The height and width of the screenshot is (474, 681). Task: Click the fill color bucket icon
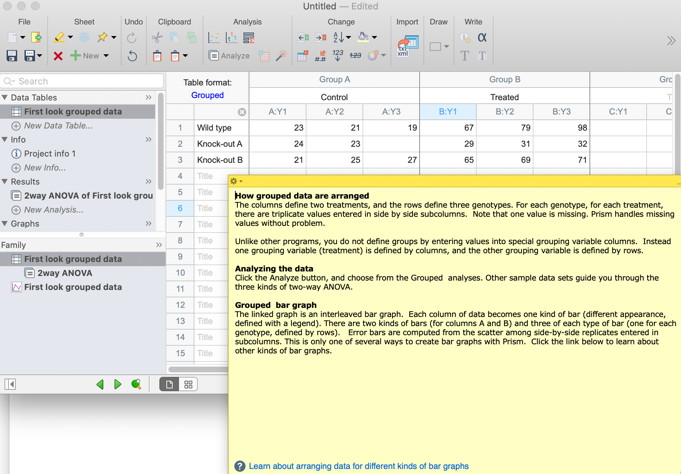pos(363,38)
